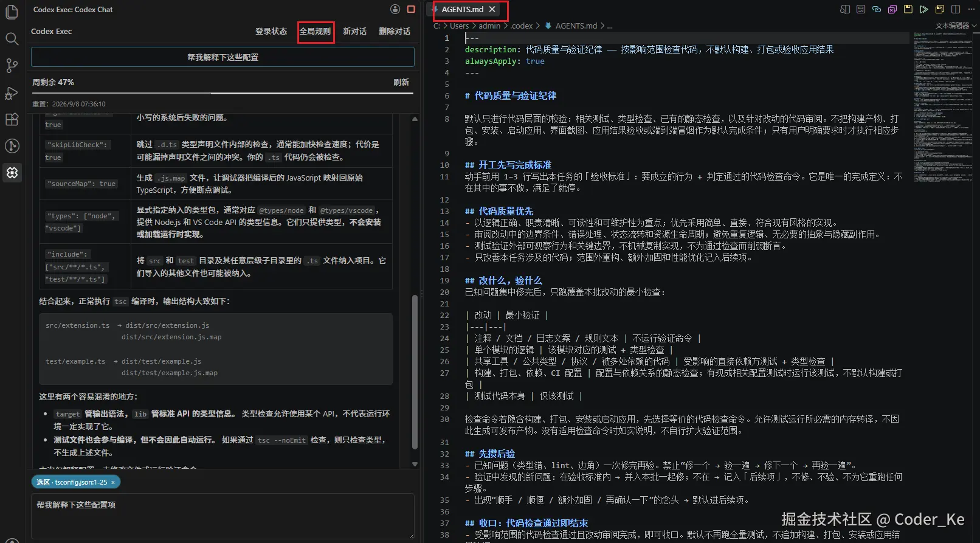Open 全局规则 in Codex Exec
This screenshot has width=980, height=543.
[x=315, y=31]
